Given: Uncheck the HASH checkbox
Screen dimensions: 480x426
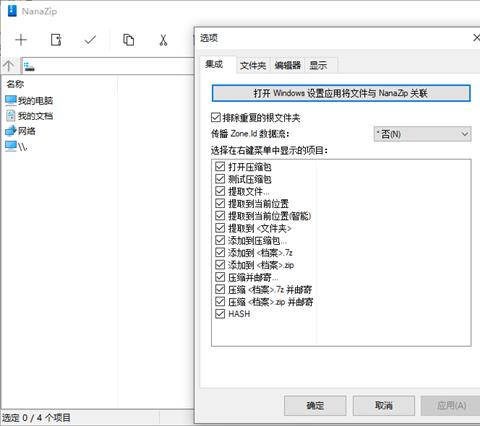Looking at the screenshot, I should click(220, 314).
